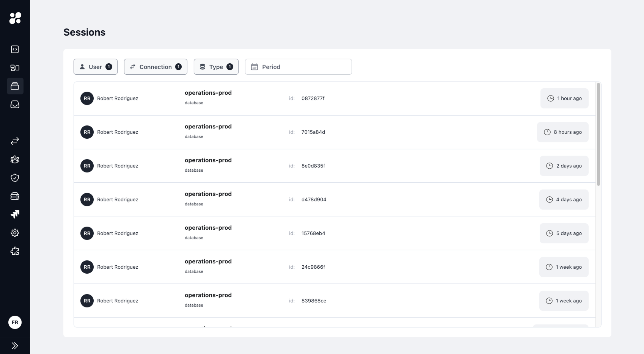
Task: Click Robert Rodriguez name in the 7015a84d row
Action: coord(118,132)
